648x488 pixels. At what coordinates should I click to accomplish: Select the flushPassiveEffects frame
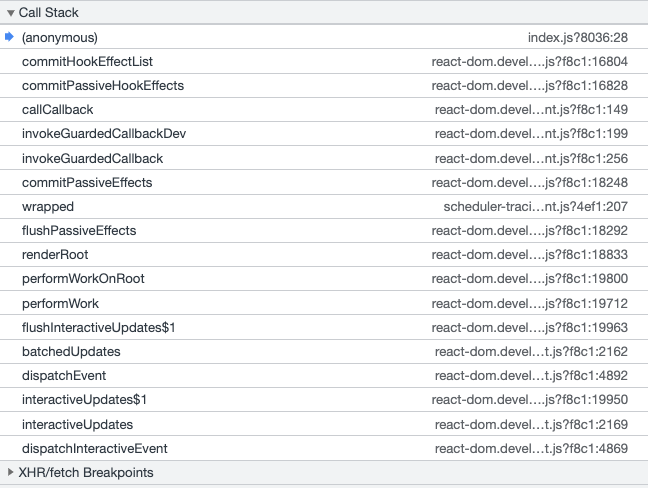coord(79,230)
